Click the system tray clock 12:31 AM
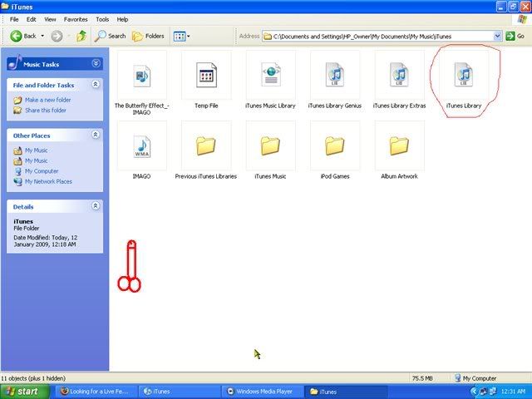The image size is (532, 399). click(513, 392)
